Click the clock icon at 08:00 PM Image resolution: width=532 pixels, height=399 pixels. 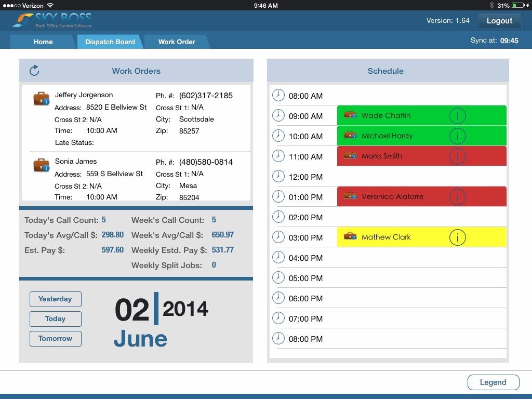tap(278, 338)
